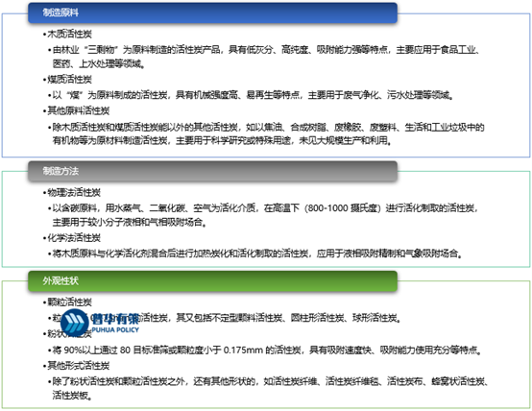Select the 物理法活性炭 bullet heading
Image resolution: width=532 pixels, height=411 pixels.
click(74, 192)
